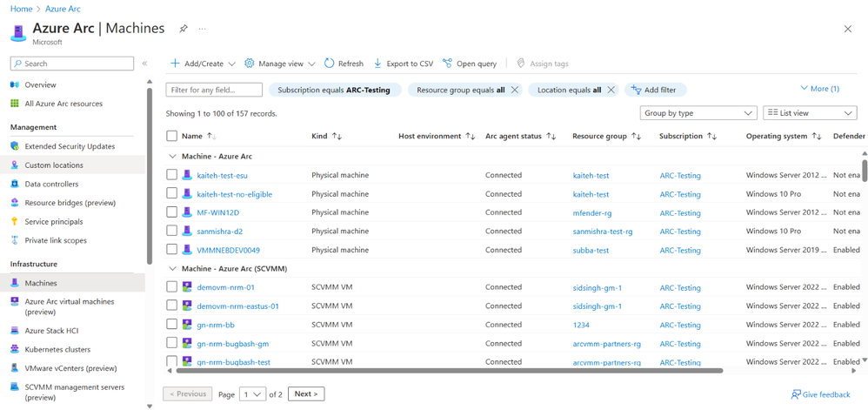Tick the demovm-nrm-01 checkbox

172,287
